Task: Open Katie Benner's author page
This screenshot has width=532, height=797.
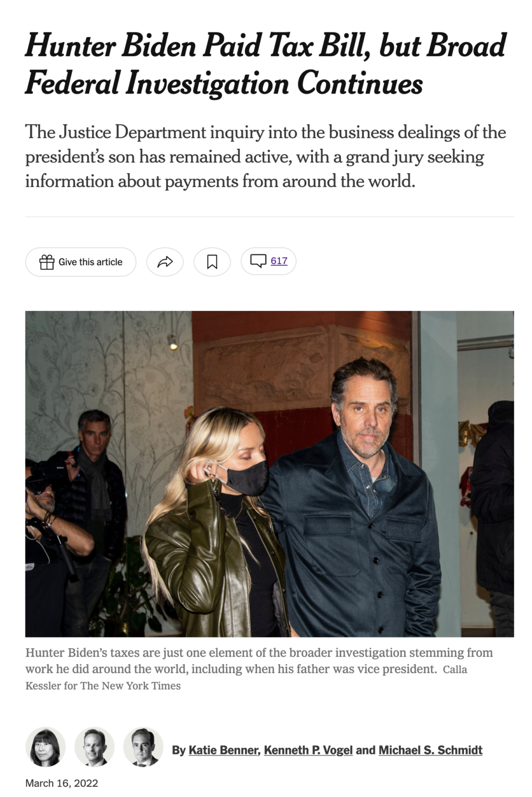Action: 223,750
